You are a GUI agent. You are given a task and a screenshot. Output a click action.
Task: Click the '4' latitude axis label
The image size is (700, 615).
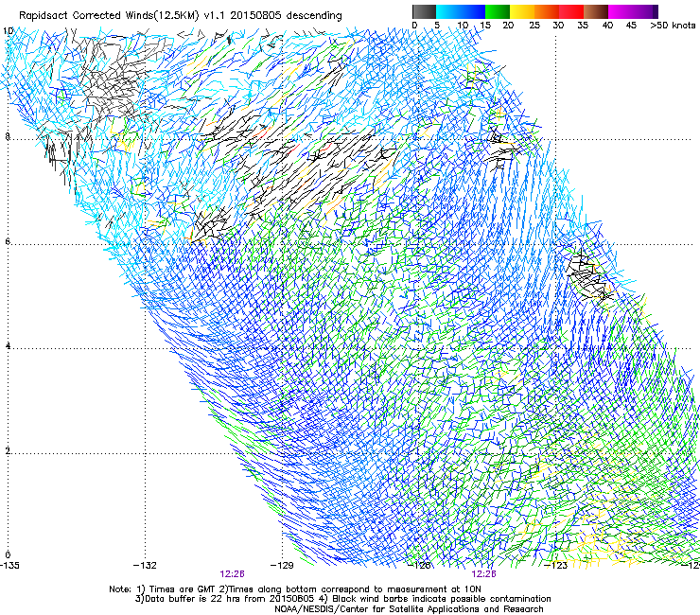coord(8,346)
